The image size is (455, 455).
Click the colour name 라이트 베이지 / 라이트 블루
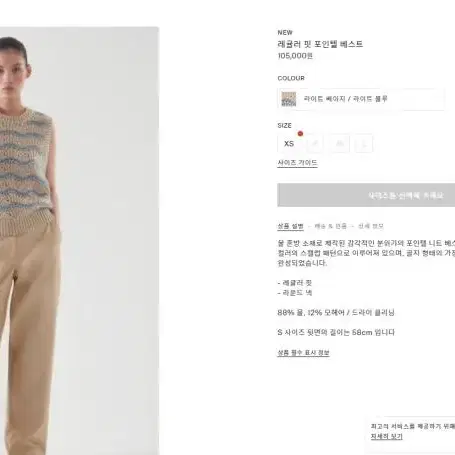coord(345,99)
